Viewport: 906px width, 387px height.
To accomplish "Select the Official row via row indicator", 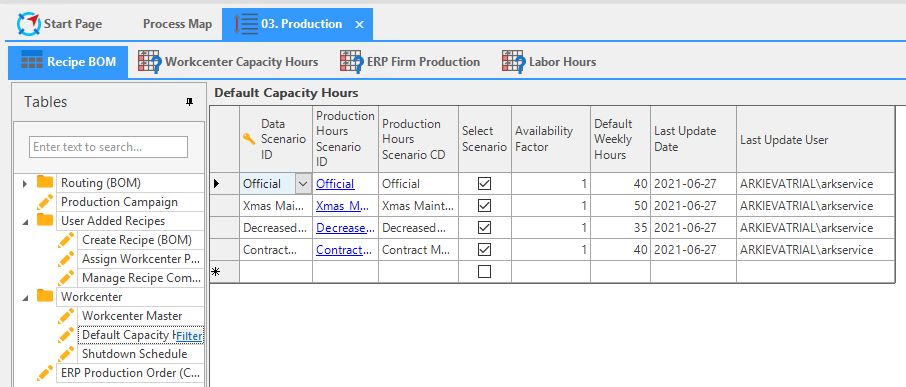I will pos(224,184).
